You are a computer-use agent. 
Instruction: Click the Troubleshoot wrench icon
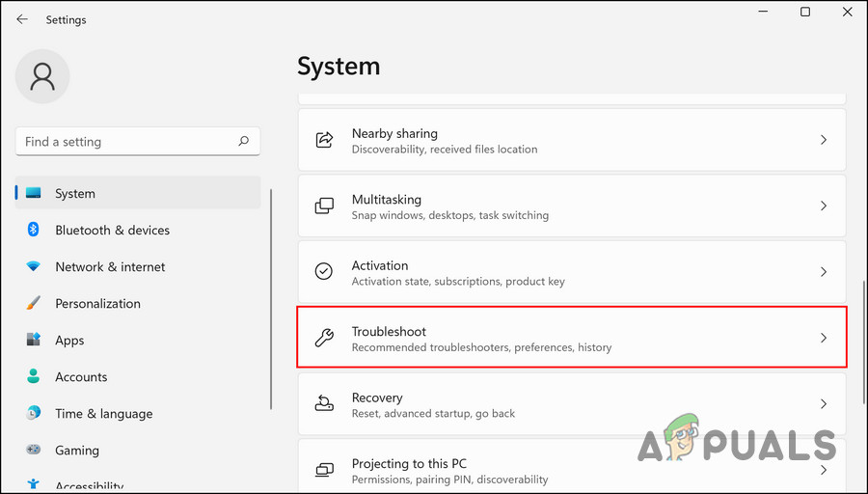click(x=324, y=338)
